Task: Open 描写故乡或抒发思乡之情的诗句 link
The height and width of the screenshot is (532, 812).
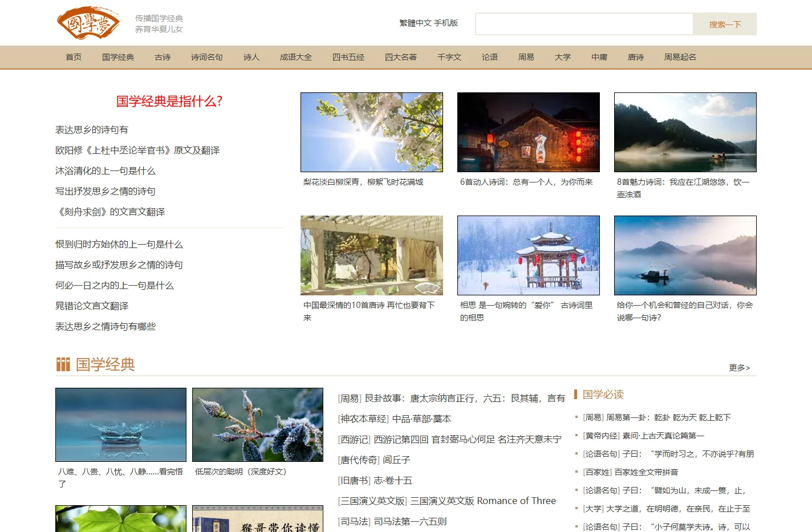Action: [x=119, y=265]
